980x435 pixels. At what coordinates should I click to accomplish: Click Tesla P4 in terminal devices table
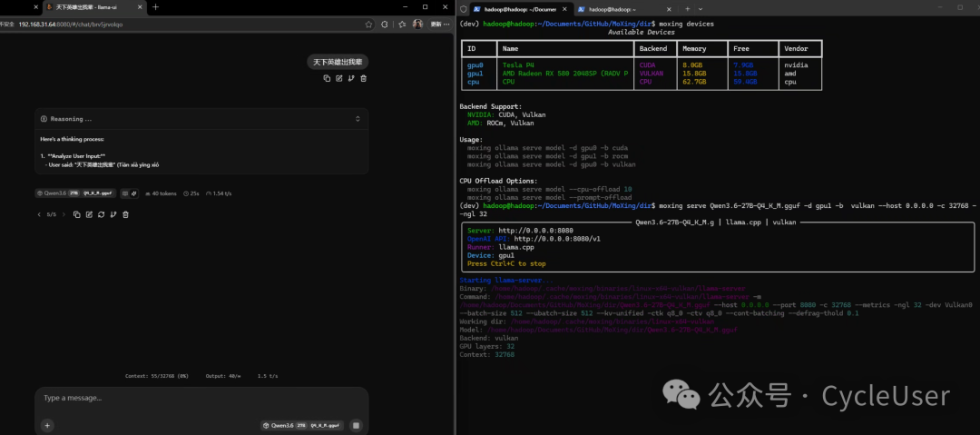coord(517,65)
